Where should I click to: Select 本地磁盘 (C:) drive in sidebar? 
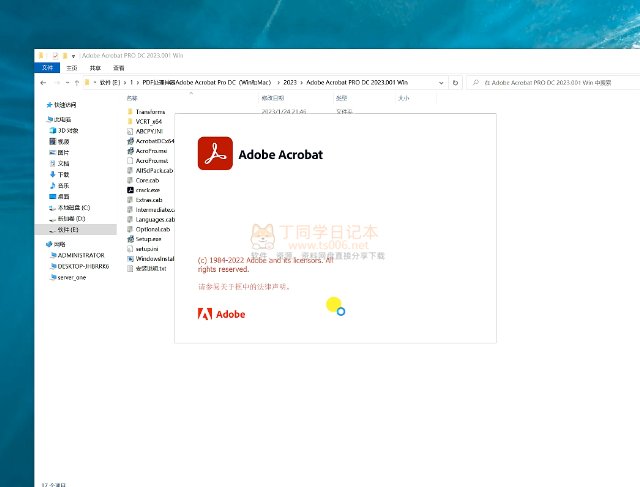click(x=72, y=207)
